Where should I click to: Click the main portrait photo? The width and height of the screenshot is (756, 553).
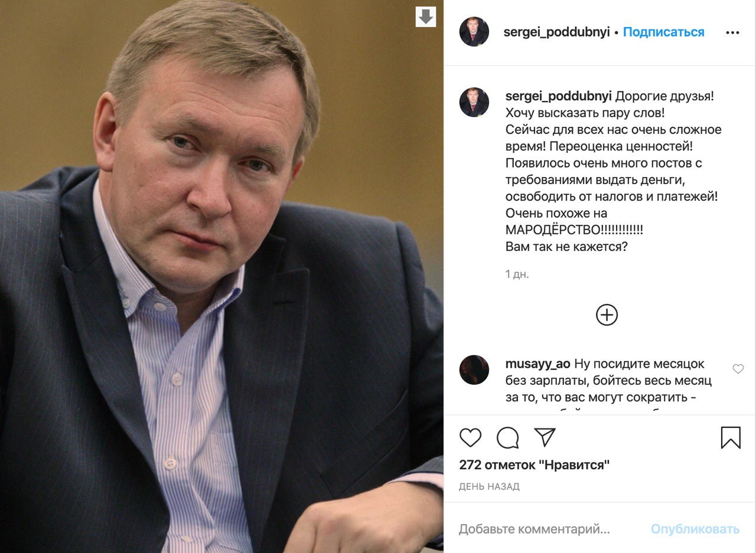click(x=221, y=276)
